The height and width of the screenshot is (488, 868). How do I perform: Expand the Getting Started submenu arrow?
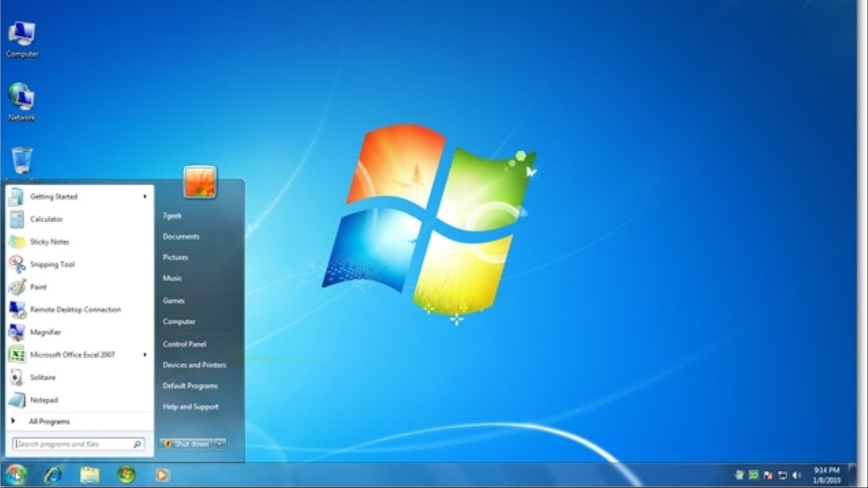145,197
